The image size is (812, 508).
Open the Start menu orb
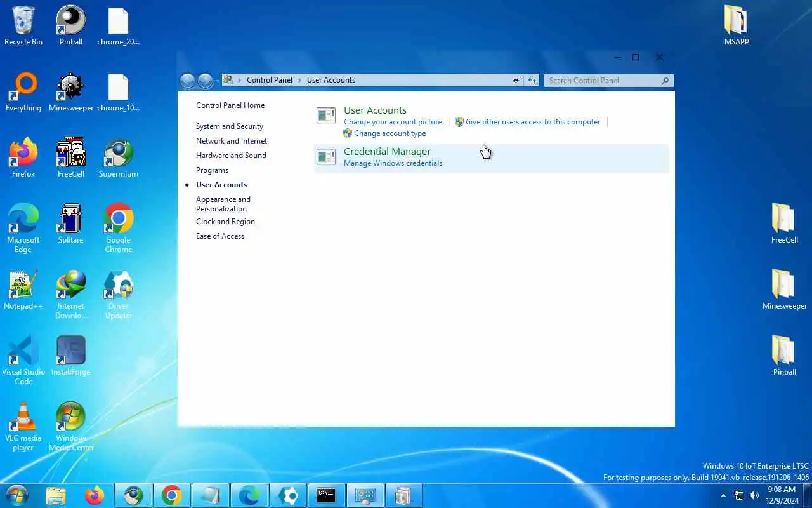pyautogui.click(x=17, y=495)
